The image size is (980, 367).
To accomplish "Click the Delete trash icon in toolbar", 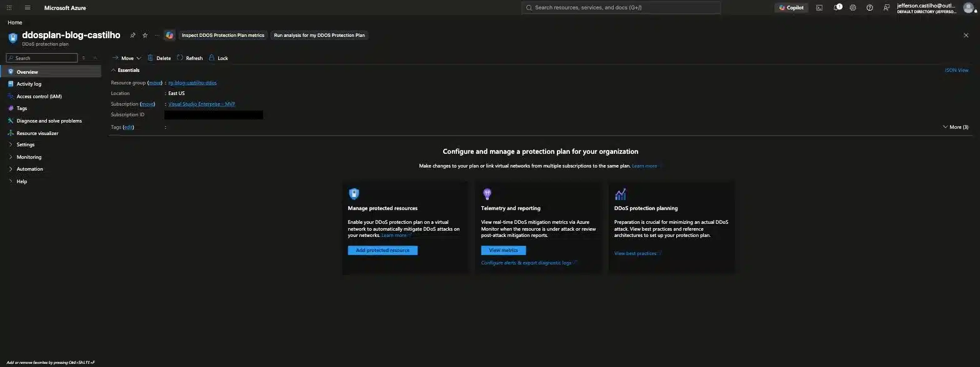I will pyautogui.click(x=151, y=58).
